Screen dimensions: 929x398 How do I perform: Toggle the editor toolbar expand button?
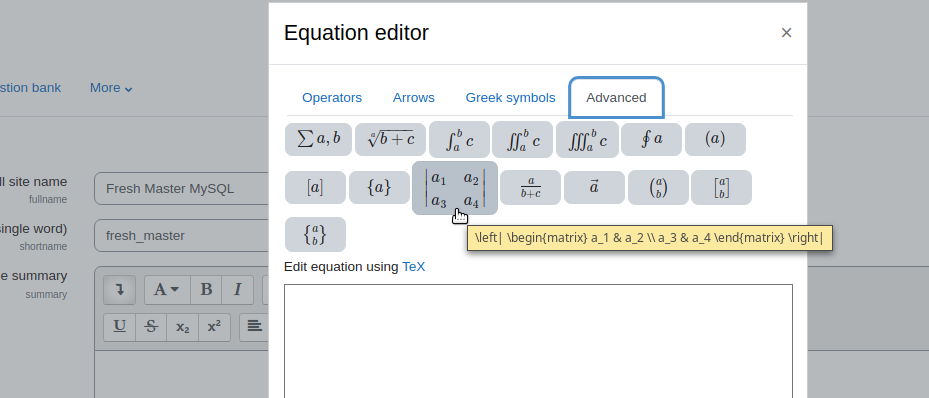pyautogui.click(x=120, y=290)
